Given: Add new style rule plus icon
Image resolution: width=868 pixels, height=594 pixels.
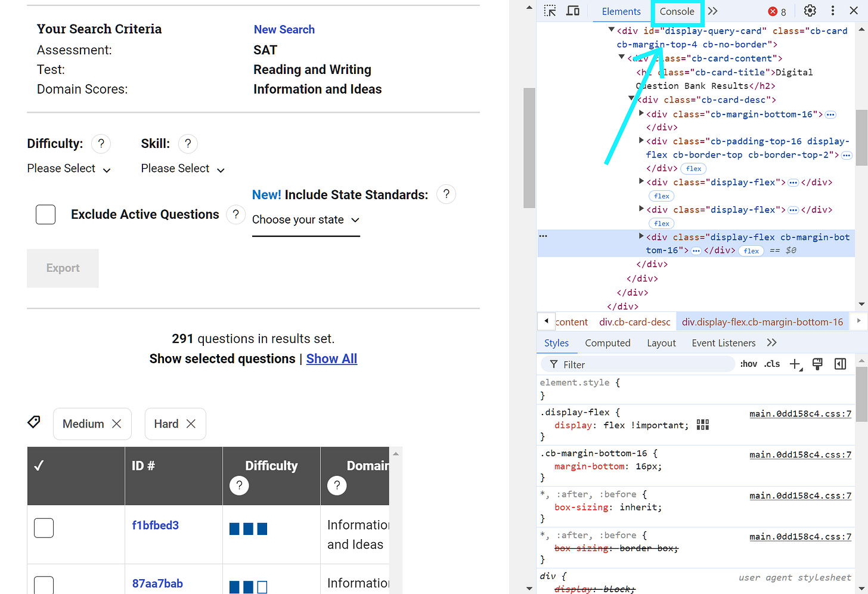Looking at the screenshot, I should point(796,364).
